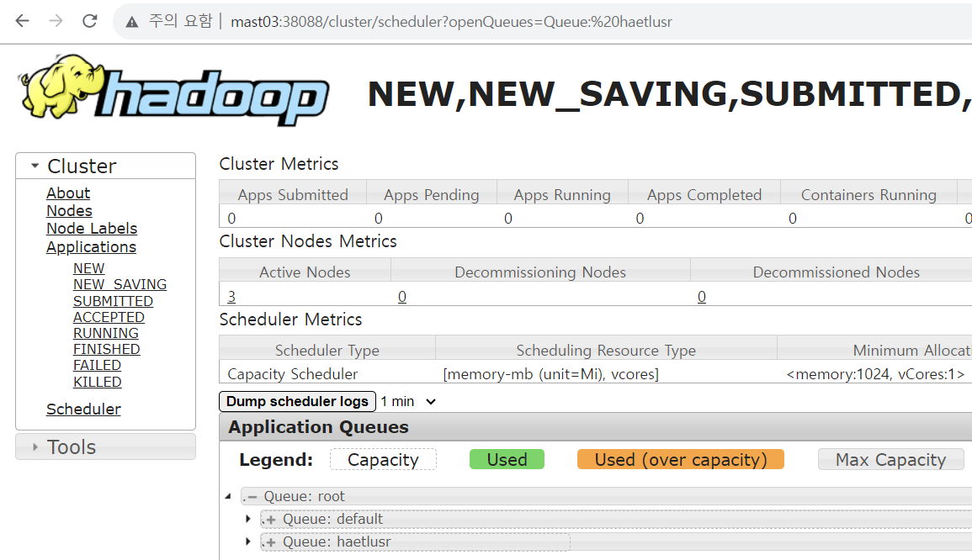Select the Queue: default bar

point(616,519)
